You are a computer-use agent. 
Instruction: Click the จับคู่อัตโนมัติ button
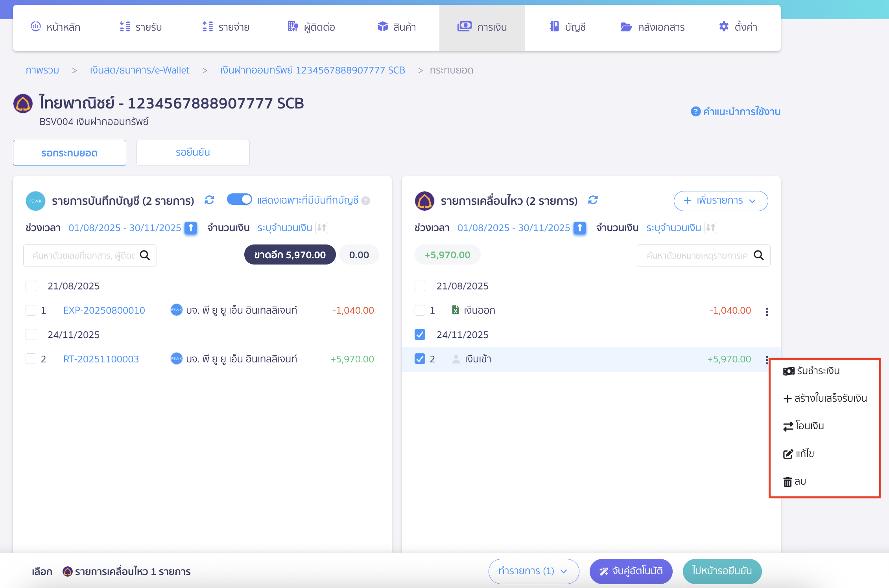click(631, 571)
